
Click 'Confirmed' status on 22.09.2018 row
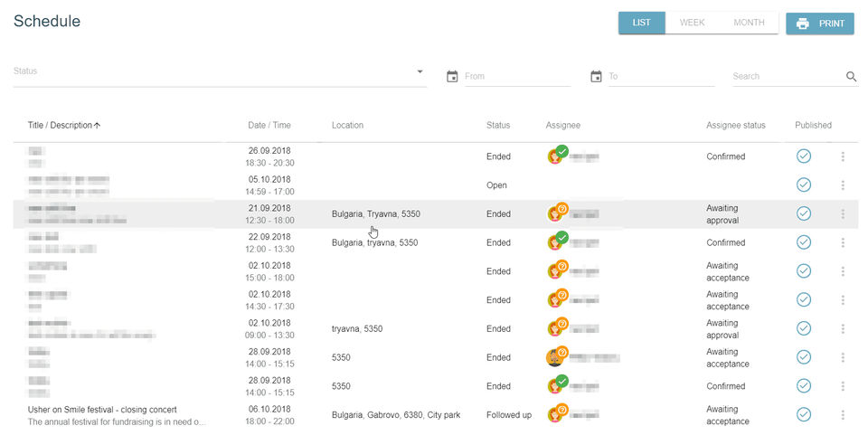point(726,242)
